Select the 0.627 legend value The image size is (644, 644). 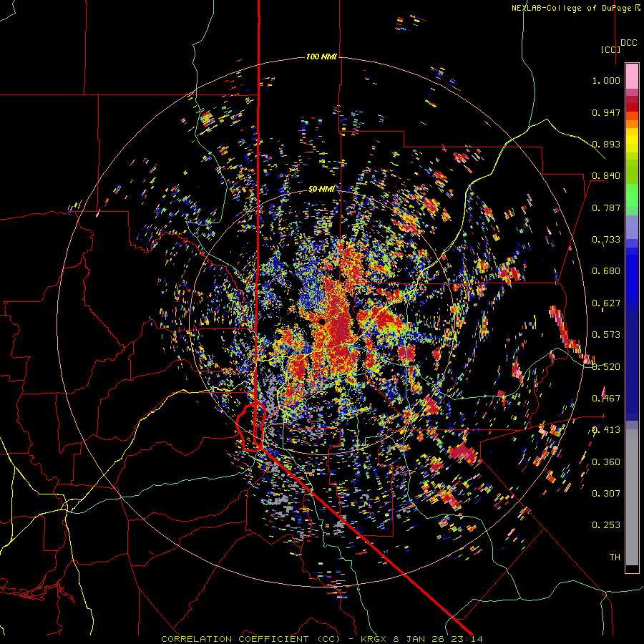pos(606,303)
